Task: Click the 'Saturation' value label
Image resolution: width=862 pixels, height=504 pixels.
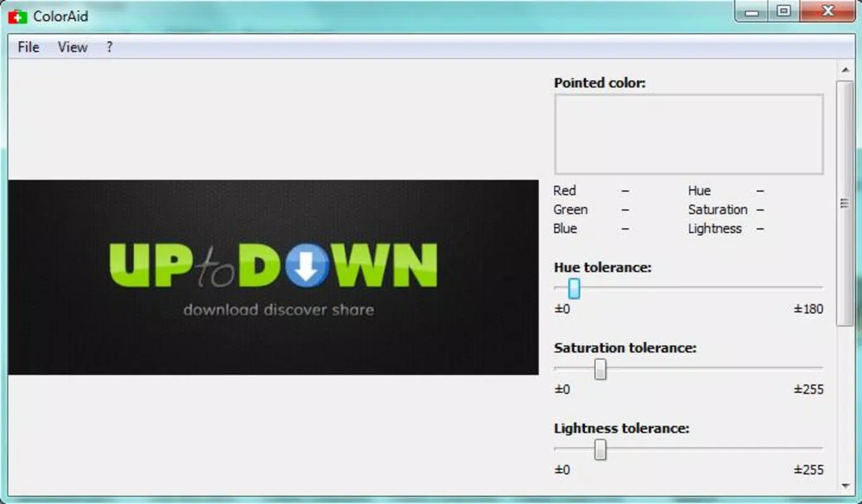Action: tap(718, 209)
